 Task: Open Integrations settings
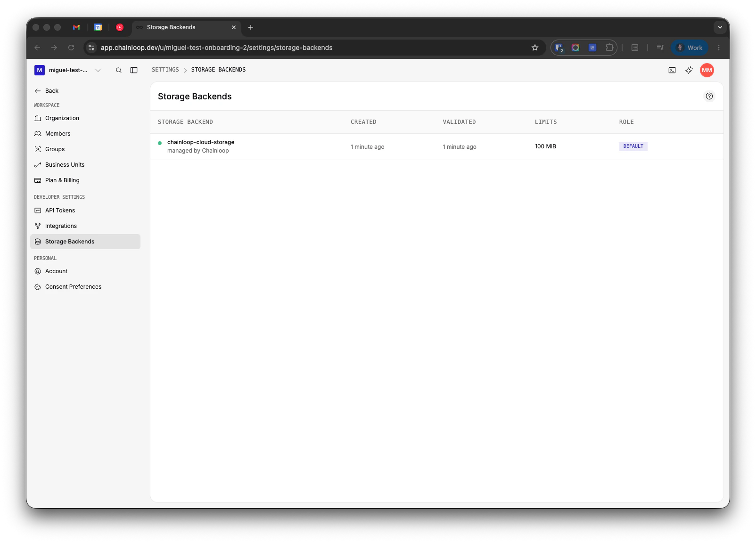(85, 226)
